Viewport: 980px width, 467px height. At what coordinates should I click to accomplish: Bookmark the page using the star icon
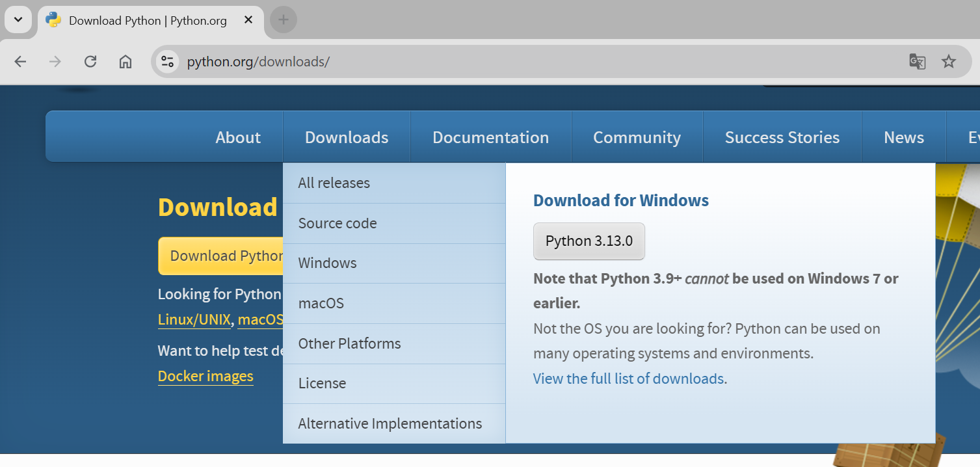pos(949,61)
